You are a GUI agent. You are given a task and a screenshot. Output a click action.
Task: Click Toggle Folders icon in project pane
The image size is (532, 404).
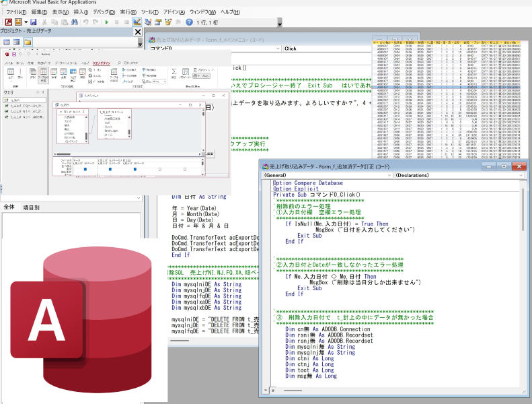[28, 42]
